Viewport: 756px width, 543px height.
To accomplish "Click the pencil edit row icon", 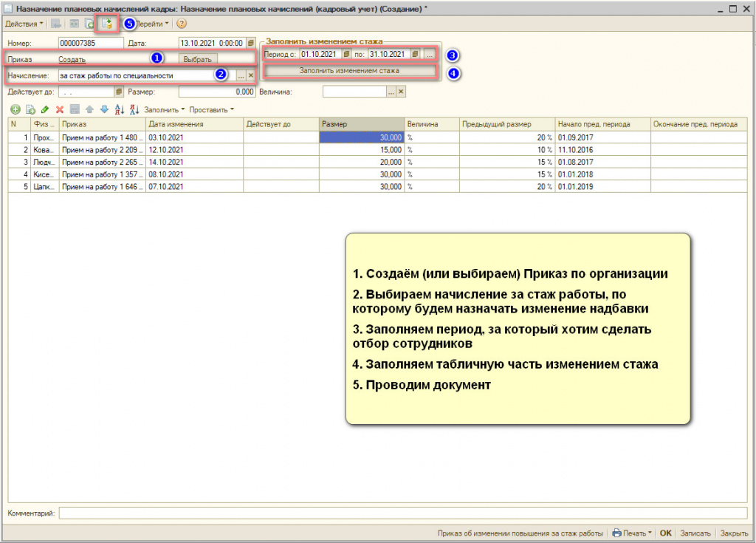I will click(45, 109).
